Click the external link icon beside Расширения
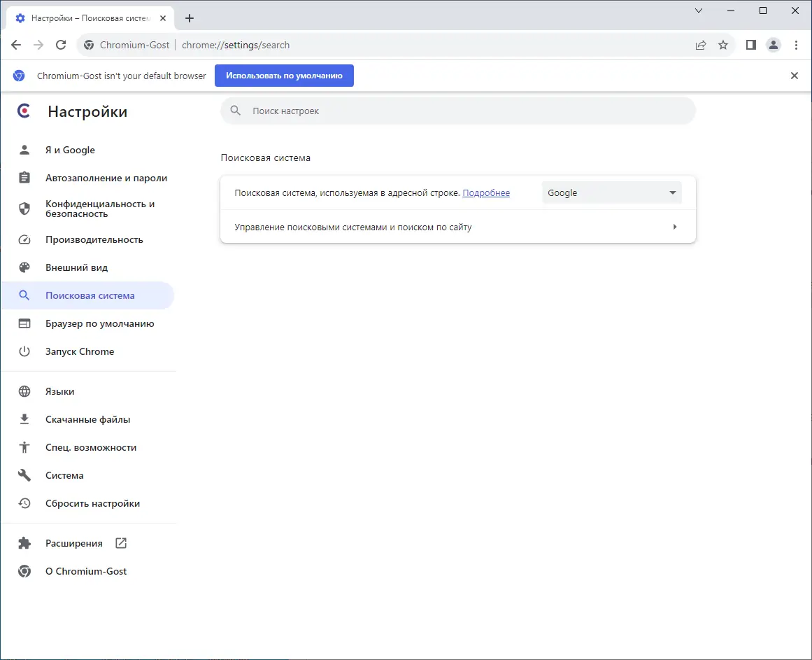Screen dimensions: 812x660 (x=121, y=543)
